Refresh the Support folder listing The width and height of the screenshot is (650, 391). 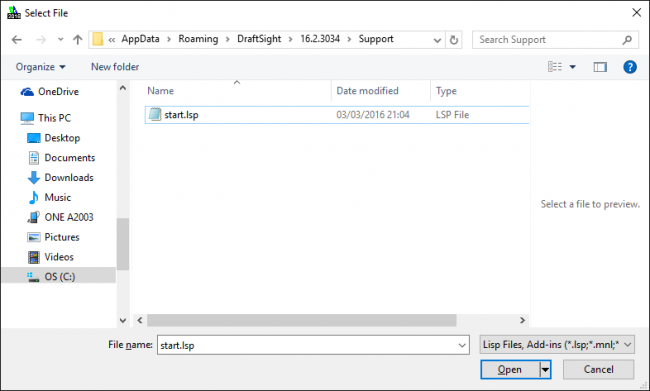point(454,40)
